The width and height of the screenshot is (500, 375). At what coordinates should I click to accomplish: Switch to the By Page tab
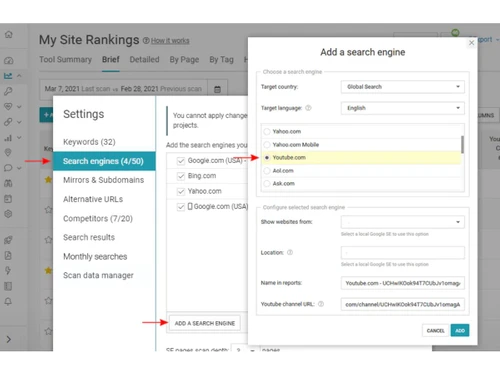(184, 60)
